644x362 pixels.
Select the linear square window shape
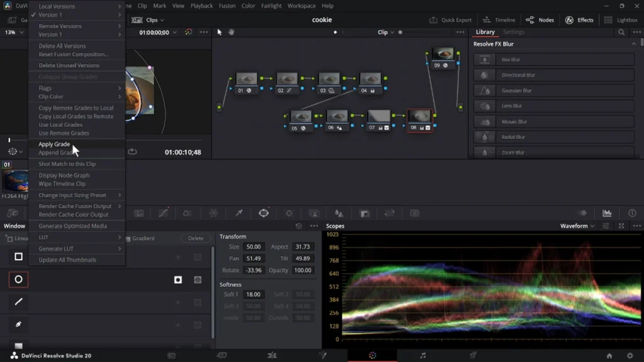point(18,256)
